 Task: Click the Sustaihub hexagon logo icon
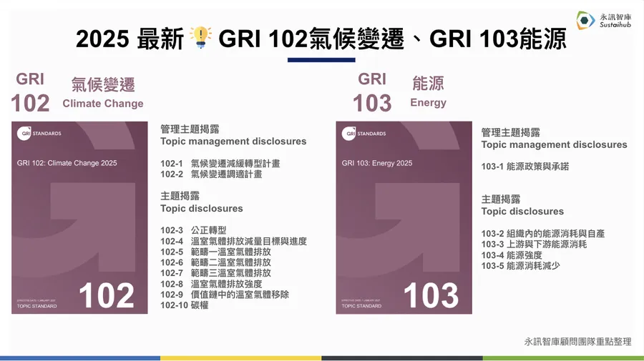tap(585, 20)
